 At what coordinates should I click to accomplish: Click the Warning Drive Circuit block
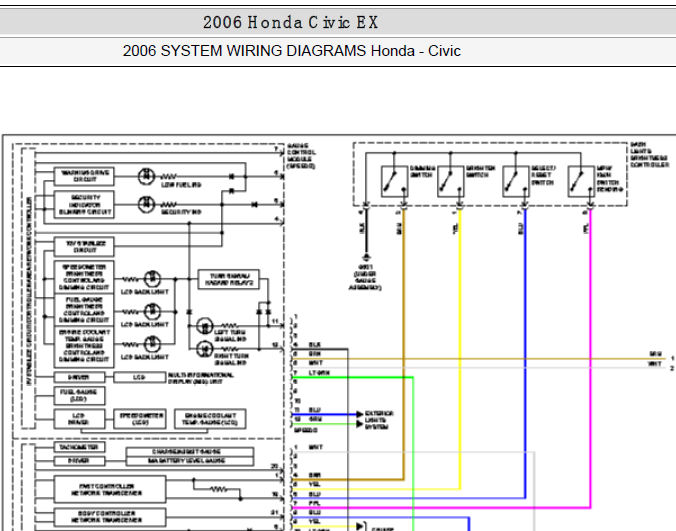point(84,176)
